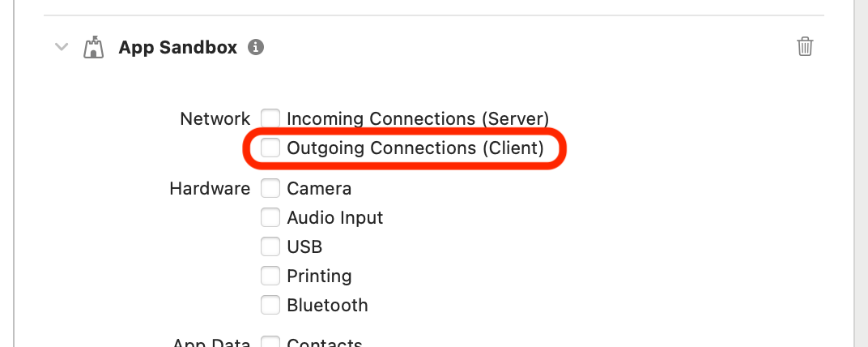
Task: Click the App Sandbox castle icon
Action: coord(94,48)
